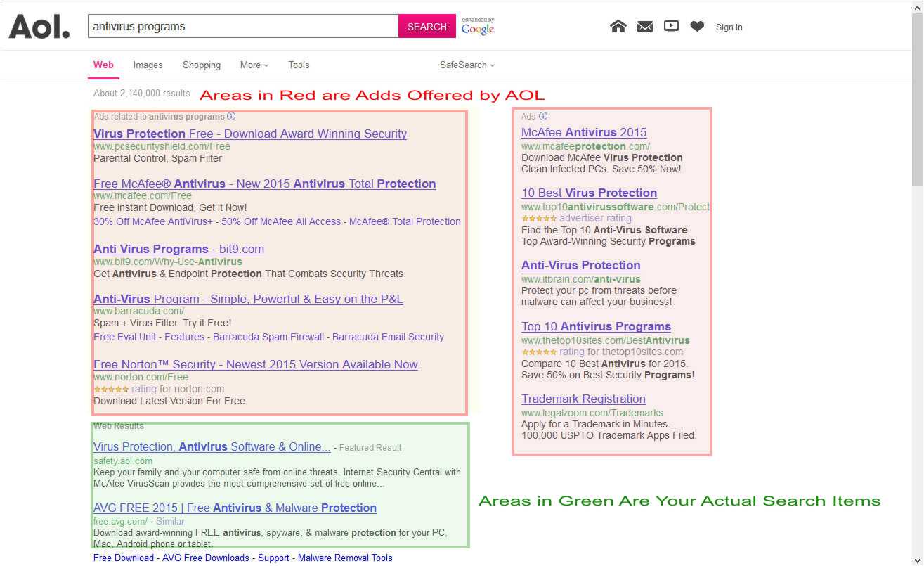Click the AOL logo
Image resolution: width=924 pixels, height=566 pixels.
(x=39, y=27)
